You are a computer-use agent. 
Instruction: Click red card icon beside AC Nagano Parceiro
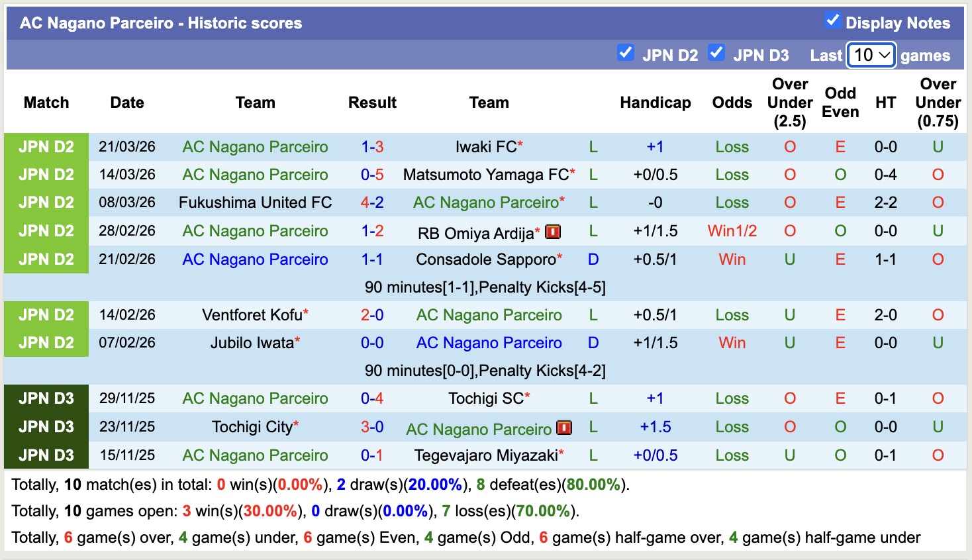564,428
